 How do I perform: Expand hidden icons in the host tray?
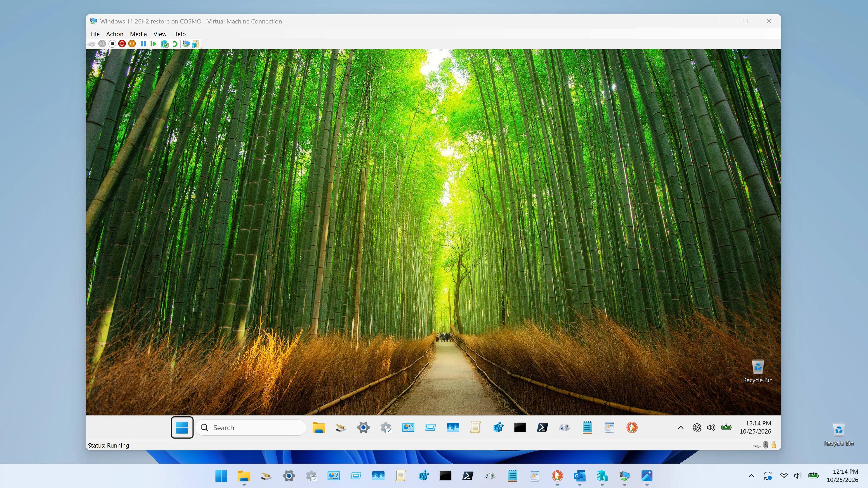click(x=751, y=476)
